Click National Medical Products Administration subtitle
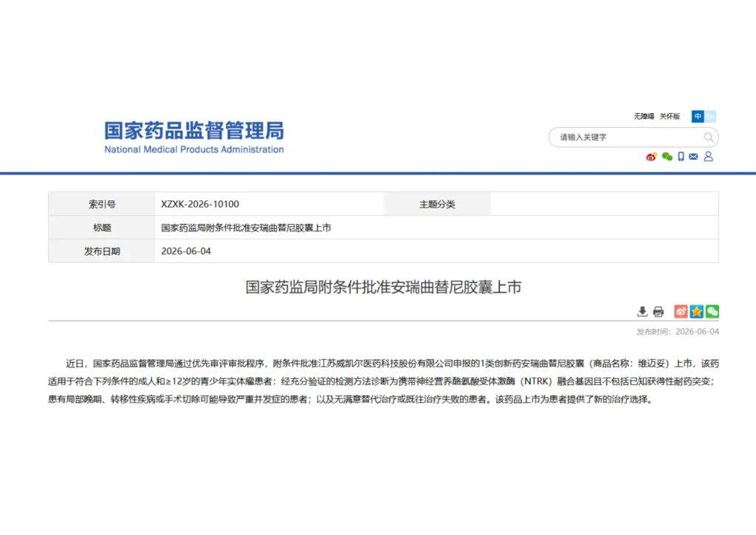The height and width of the screenshot is (535, 756). (194, 149)
